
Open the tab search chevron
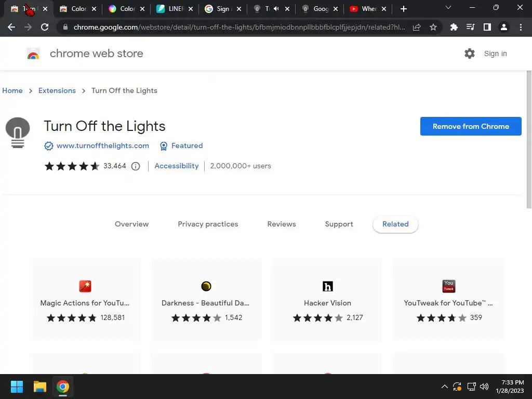[x=448, y=7]
